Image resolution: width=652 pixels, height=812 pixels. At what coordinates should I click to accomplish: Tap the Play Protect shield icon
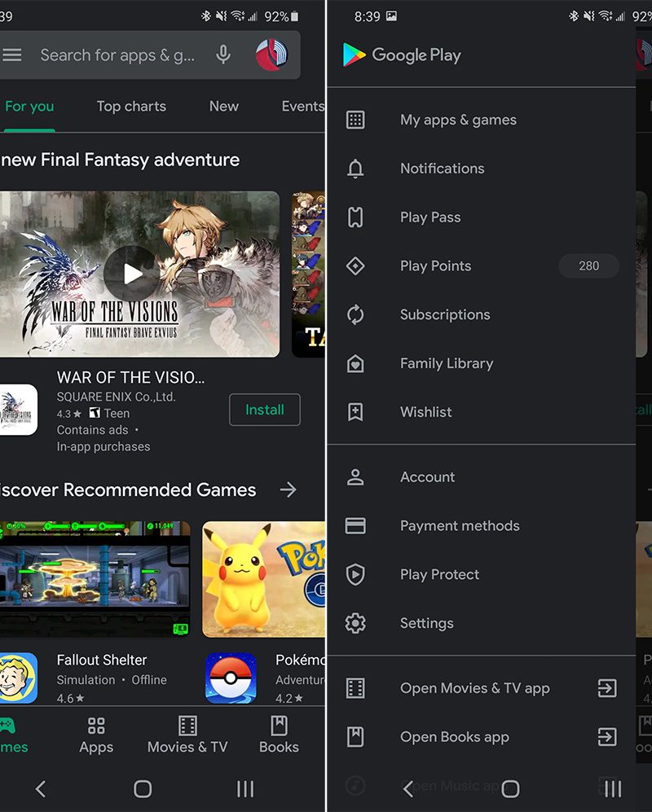coord(355,575)
